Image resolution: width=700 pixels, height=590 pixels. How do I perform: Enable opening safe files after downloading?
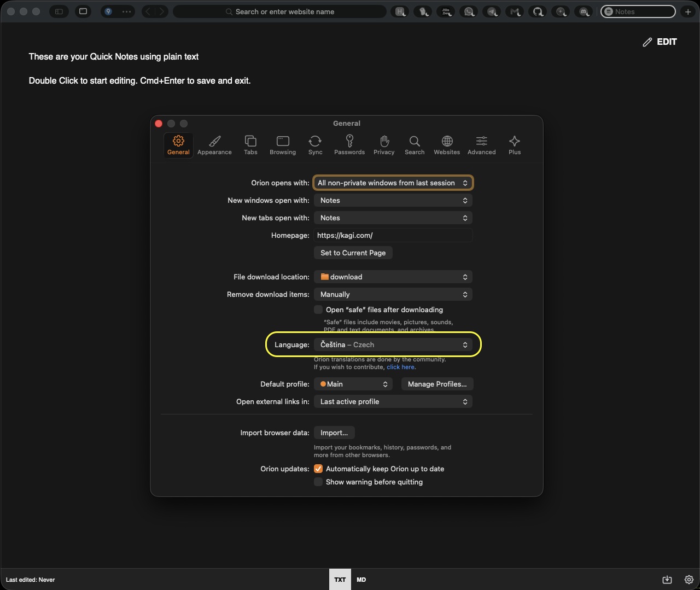pos(318,309)
